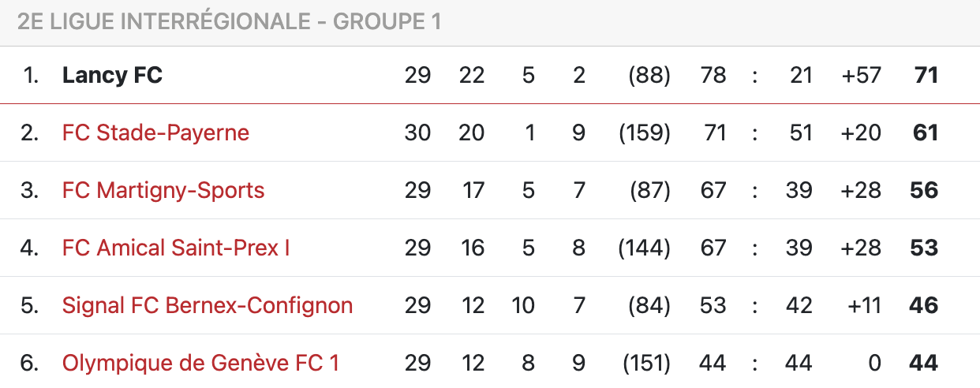The width and height of the screenshot is (980, 388).
Task: Click FC Amical Saint-Prex's 53 points value
Action: (924, 248)
